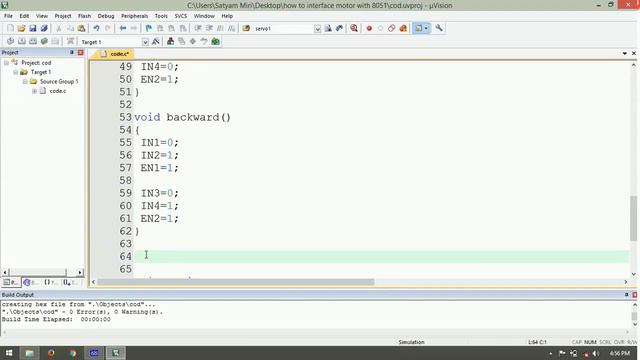Collapse Source Group 1 node
The width and height of the screenshot is (640, 360).
(x=25, y=82)
